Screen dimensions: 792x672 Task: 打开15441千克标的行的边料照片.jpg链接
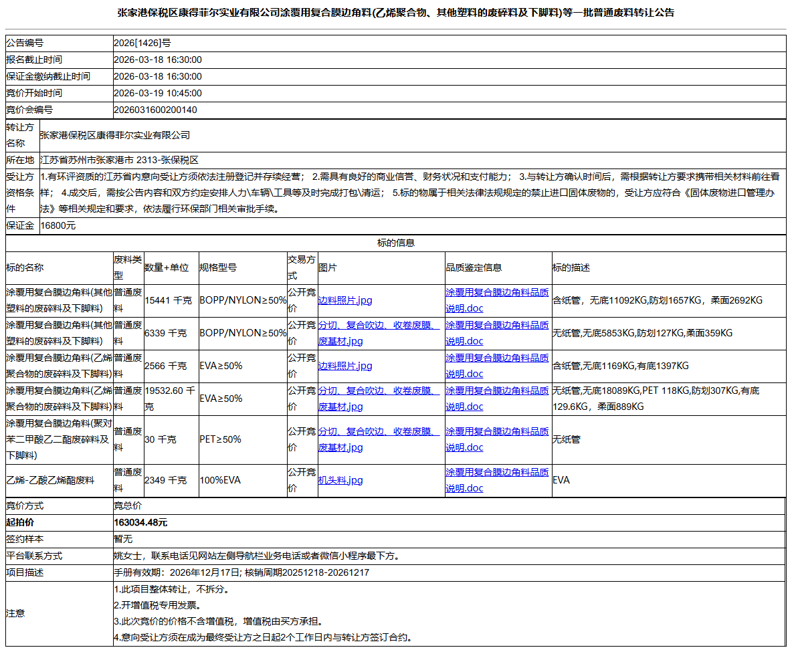344,300
